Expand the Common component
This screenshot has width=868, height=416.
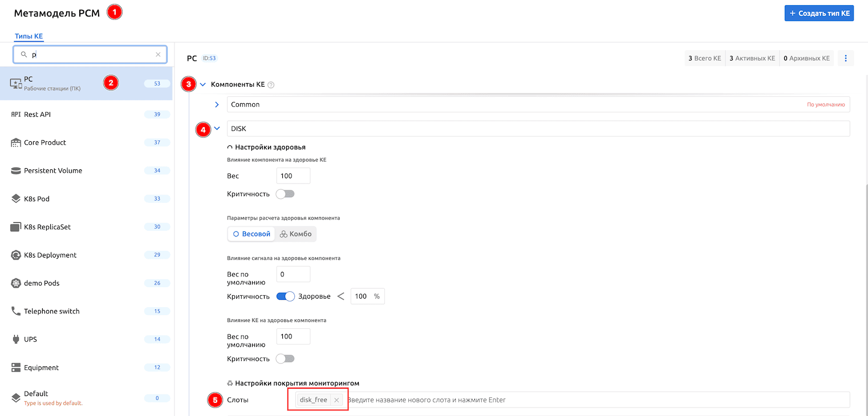click(x=217, y=104)
